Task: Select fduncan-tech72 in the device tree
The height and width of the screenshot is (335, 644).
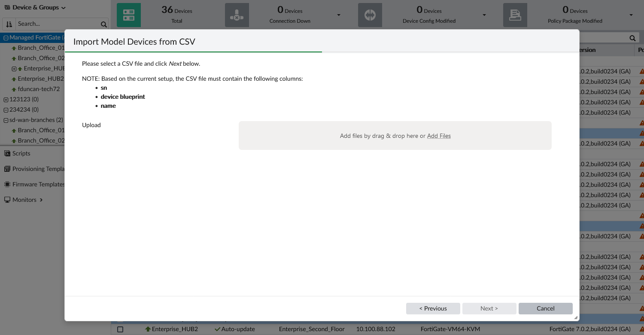Action: point(39,89)
